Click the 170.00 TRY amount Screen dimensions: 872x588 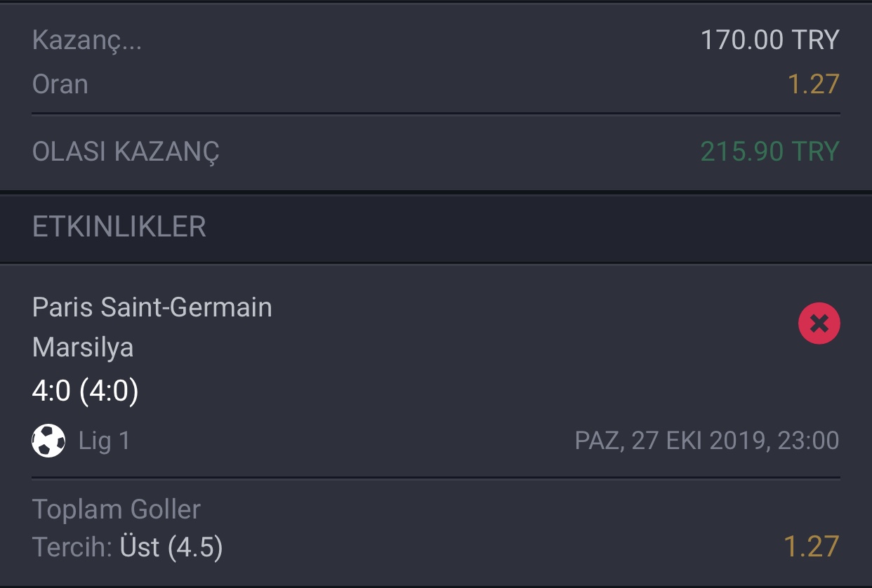(769, 40)
